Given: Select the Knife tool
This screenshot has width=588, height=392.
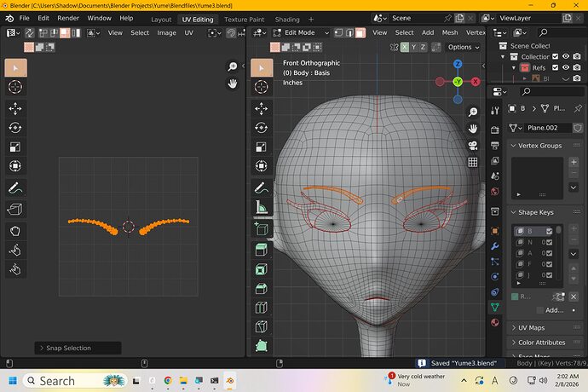Looking at the screenshot, I should pos(262,326).
